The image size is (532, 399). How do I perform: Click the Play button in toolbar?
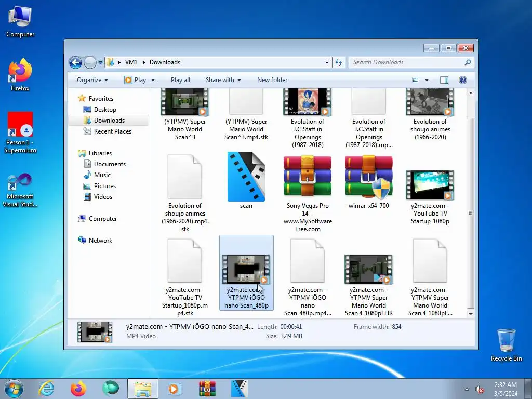(136, 80)
